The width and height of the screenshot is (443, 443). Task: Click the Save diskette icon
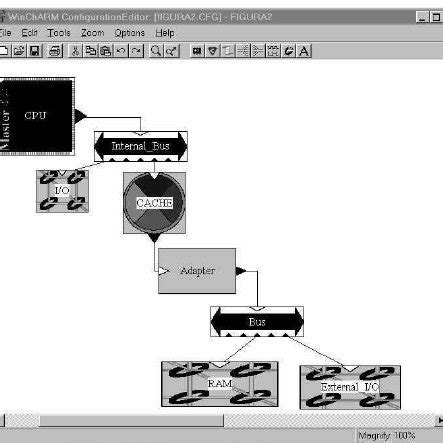tap(35, 51)
